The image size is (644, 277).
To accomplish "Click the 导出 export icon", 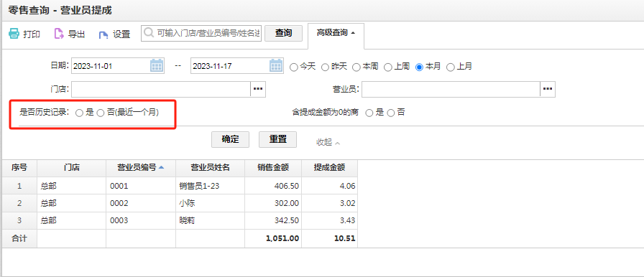I will coord(59,34).
